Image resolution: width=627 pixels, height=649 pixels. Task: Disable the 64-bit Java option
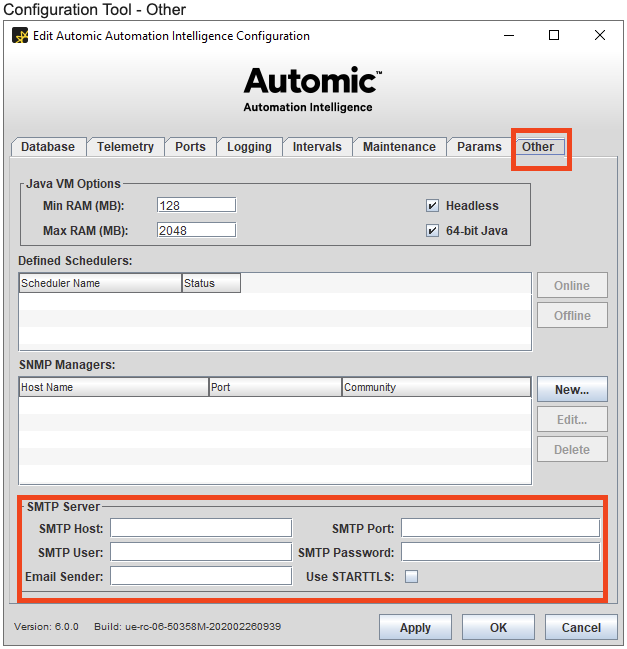coord(432,231)
